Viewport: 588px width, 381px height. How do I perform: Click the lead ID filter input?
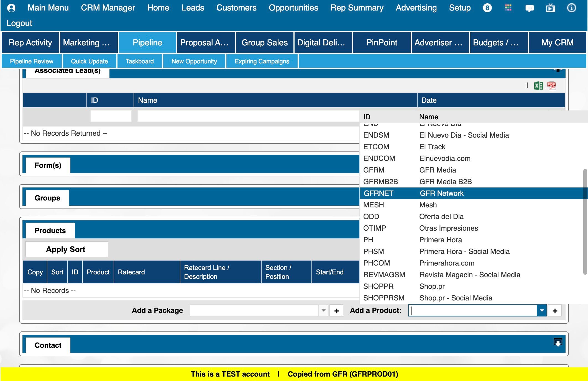[x=111, y=116]
